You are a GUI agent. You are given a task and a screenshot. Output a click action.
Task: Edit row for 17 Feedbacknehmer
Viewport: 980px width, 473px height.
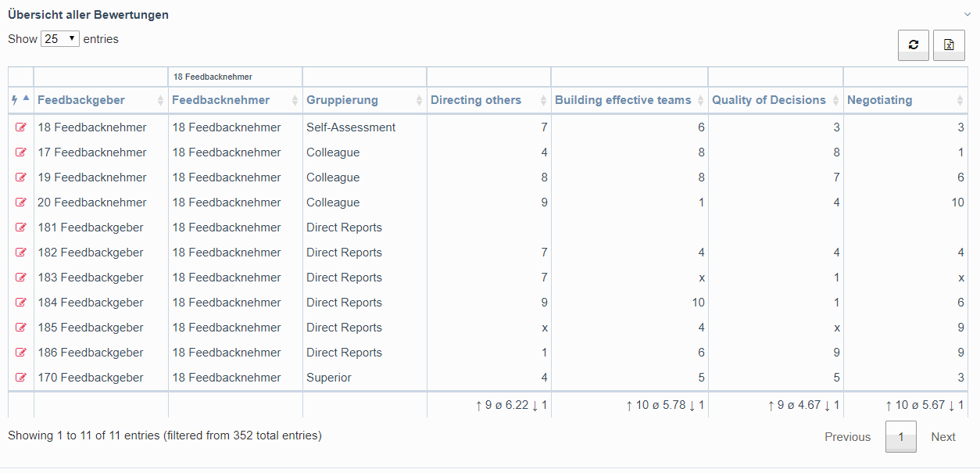click(x=21, y=152)
